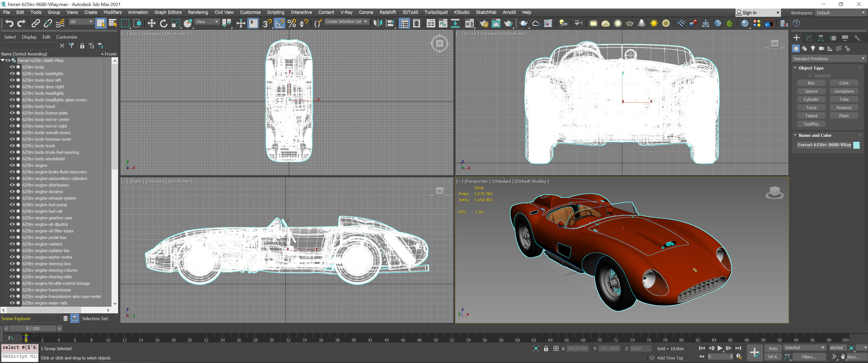Collapse the Ferrari-625trc-0680-VRay tree group

3,60
